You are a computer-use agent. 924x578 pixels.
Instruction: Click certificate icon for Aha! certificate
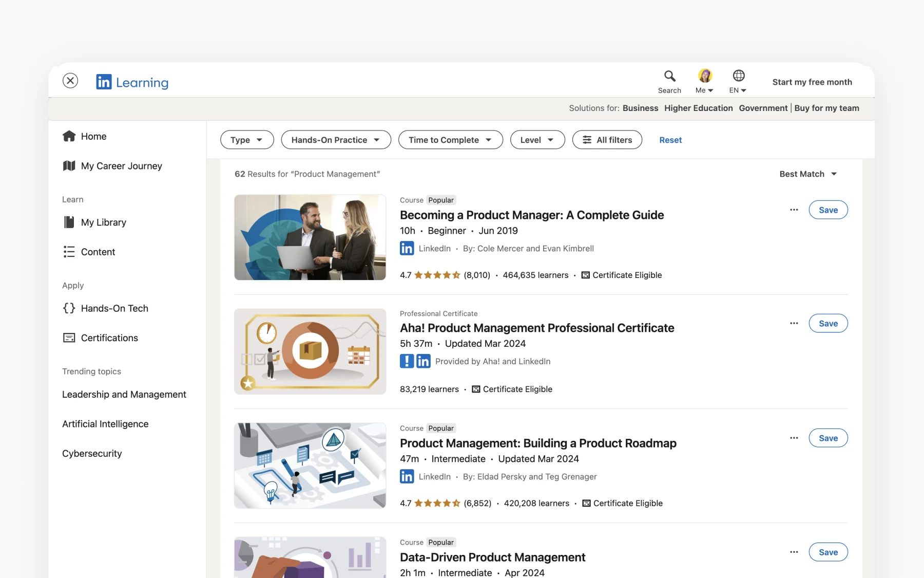pyautogui.click(x=476, y=389)
